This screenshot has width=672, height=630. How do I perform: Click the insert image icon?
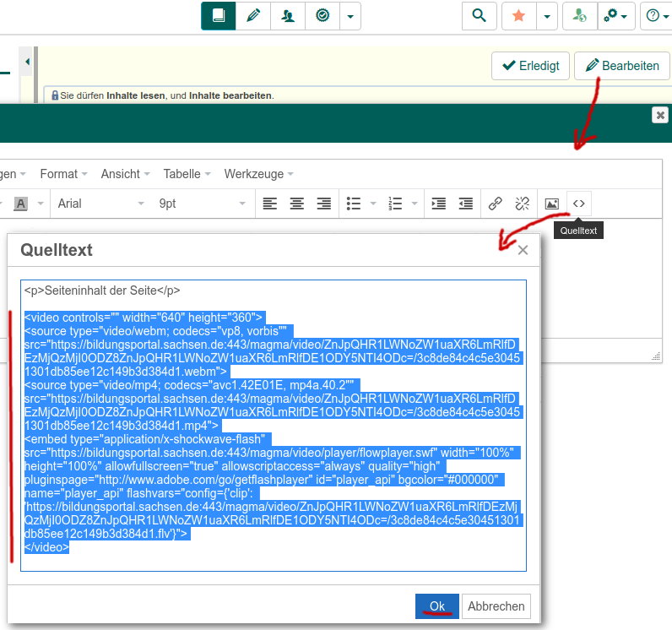(551, 204)
